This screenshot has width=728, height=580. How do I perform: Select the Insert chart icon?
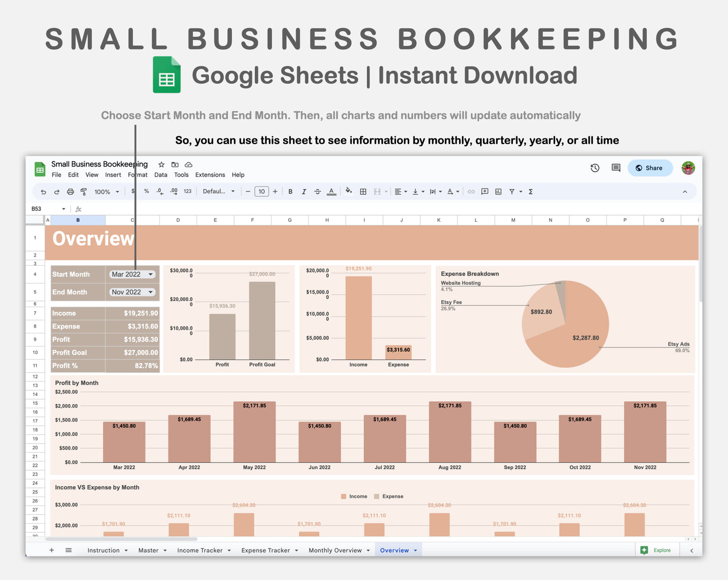pos(498,191)
